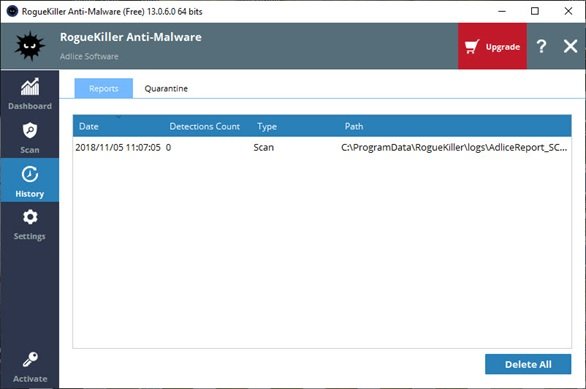Sort by the Date column header
The image size is (586, 389).
89,126
